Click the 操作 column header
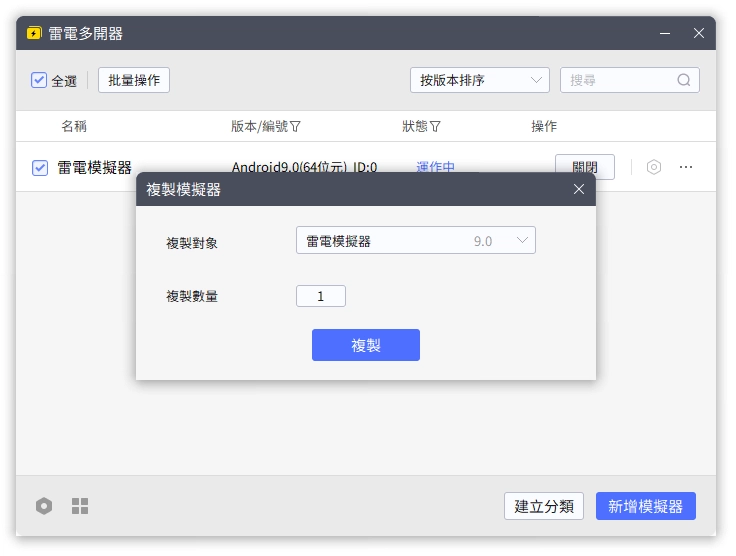736x556 pixels. click(x=544, y=126)
